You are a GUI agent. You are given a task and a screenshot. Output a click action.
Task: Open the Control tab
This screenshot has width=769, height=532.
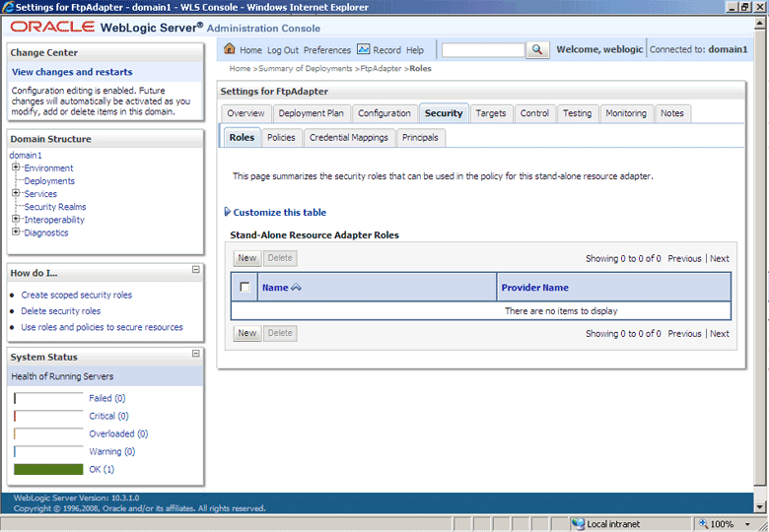point(534,113)
